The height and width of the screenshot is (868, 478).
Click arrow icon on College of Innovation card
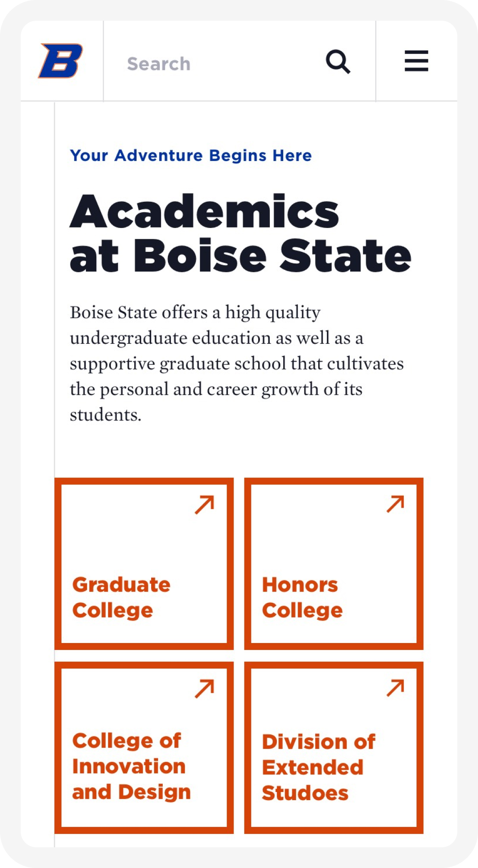[205, 688]
